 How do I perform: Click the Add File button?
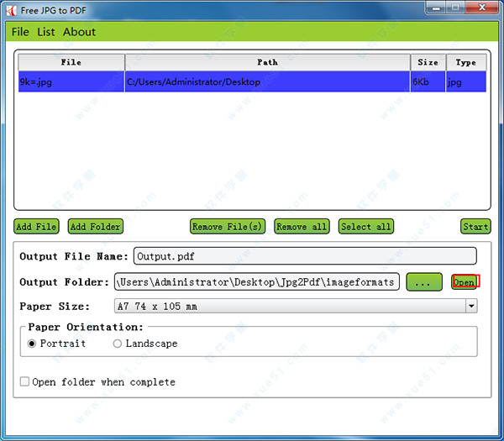pyautogui.click(x=36, y=227)
